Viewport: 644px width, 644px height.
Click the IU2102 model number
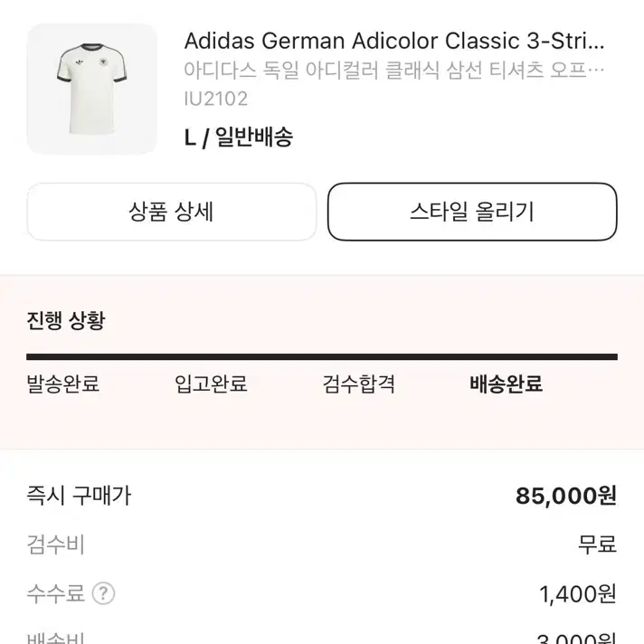pyautogui.click(x=216, y=99)
